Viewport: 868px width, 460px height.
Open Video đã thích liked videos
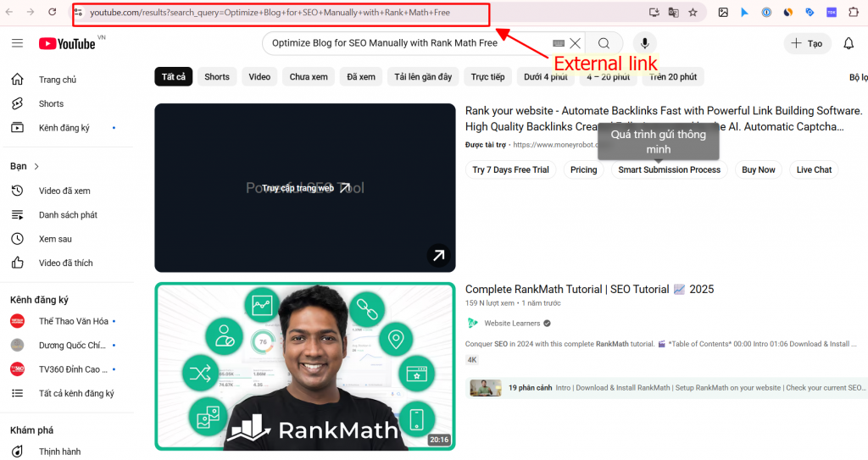point(68,263)
